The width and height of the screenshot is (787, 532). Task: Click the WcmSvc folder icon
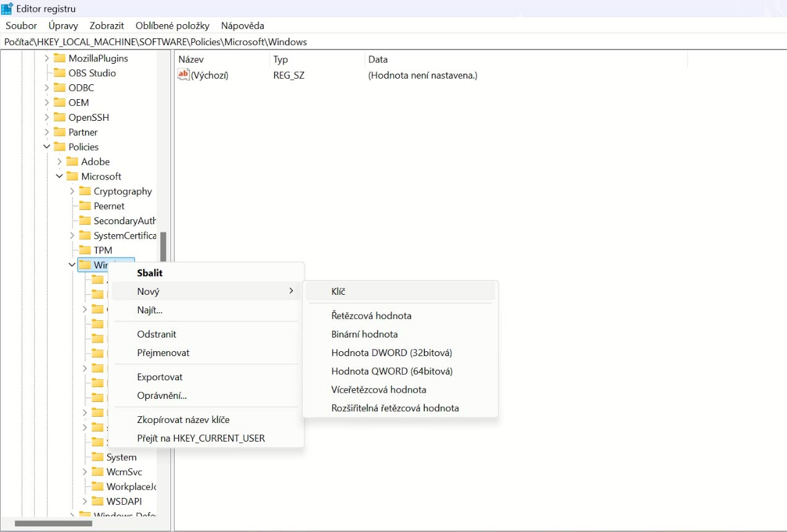(97, 472)
